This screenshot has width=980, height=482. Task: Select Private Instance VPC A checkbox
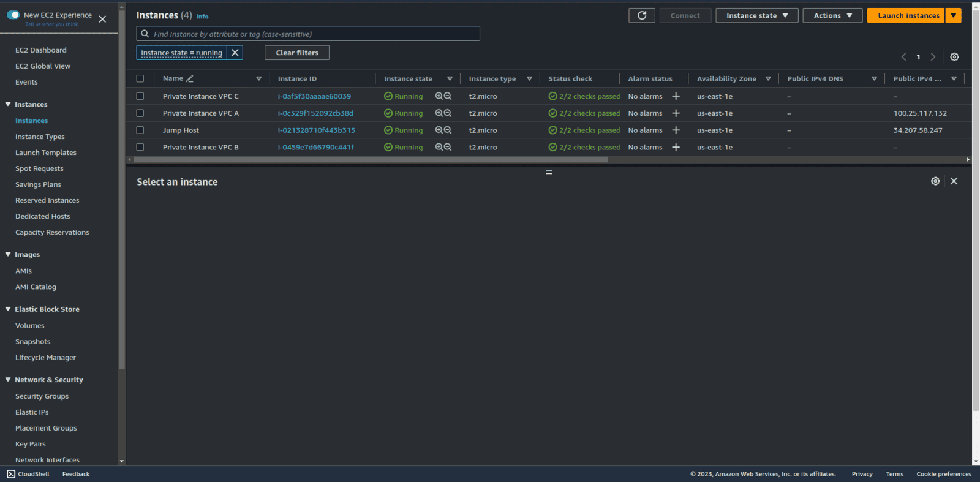coord(140,113)
